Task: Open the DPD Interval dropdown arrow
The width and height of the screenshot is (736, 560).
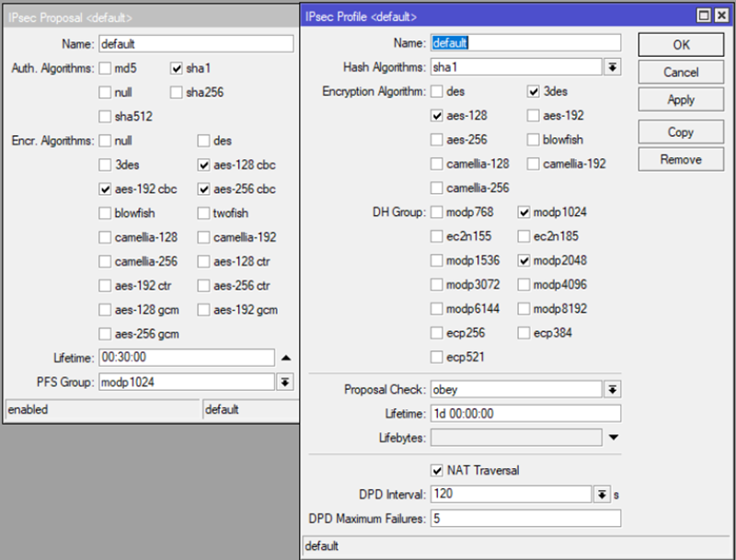Action: [602, 495]
